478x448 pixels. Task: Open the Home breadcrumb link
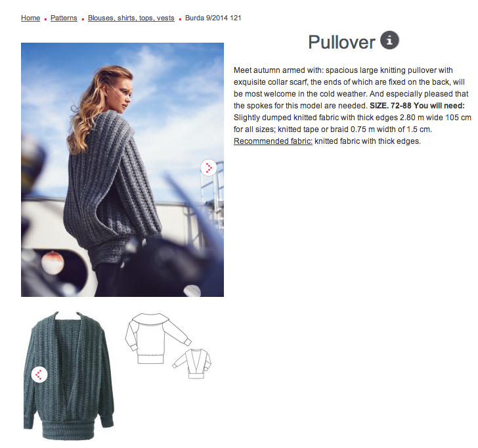click(30, 18)
